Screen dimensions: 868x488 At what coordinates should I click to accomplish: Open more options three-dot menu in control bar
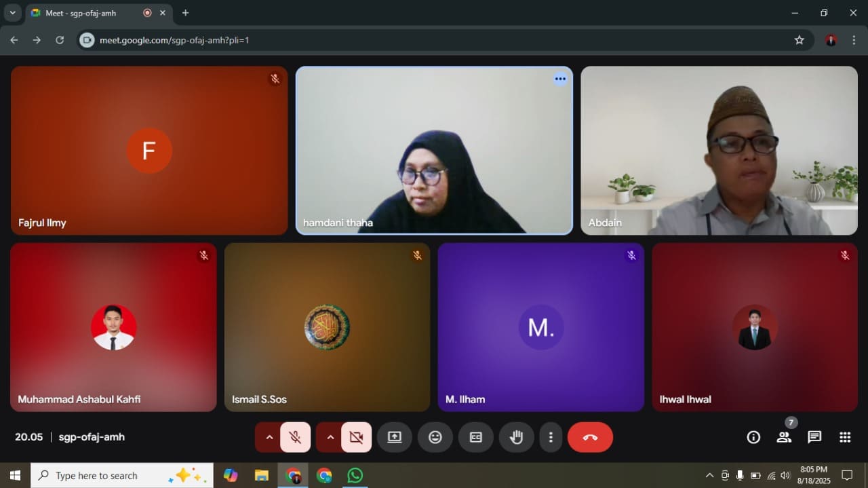tap(551, 437)
